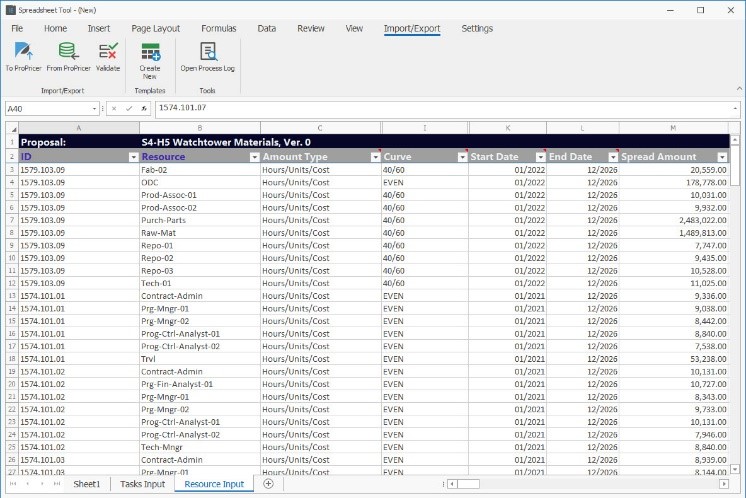Image resolution: width=746 pixels, height=498 pixels.
Task: Open the Formulas tab
Action: click(218, 29)
